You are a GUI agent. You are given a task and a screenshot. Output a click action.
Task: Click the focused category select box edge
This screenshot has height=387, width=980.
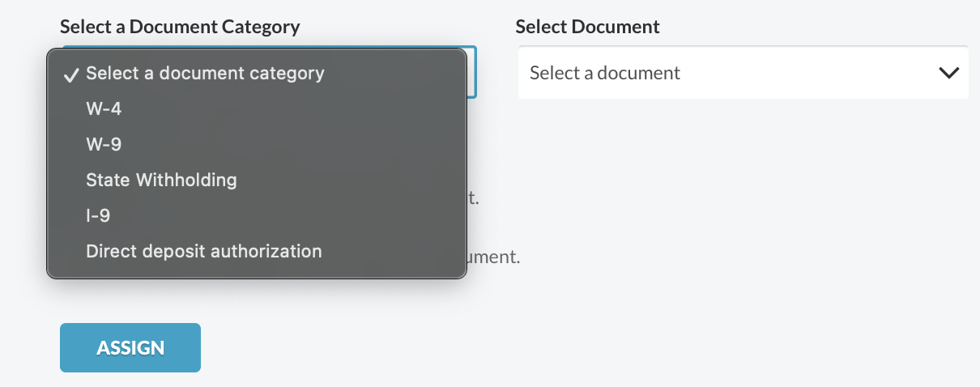pyautogui.click(x=472, y=73)
